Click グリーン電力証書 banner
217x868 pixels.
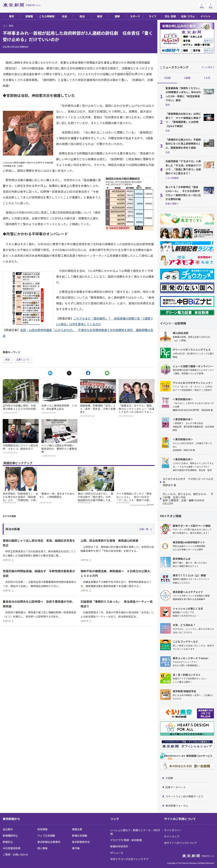[x=187, y=312]
